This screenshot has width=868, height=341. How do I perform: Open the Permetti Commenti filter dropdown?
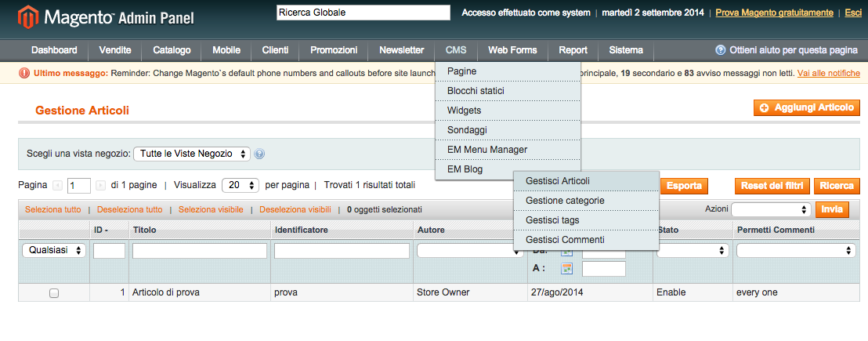click(x=796, y=251)
